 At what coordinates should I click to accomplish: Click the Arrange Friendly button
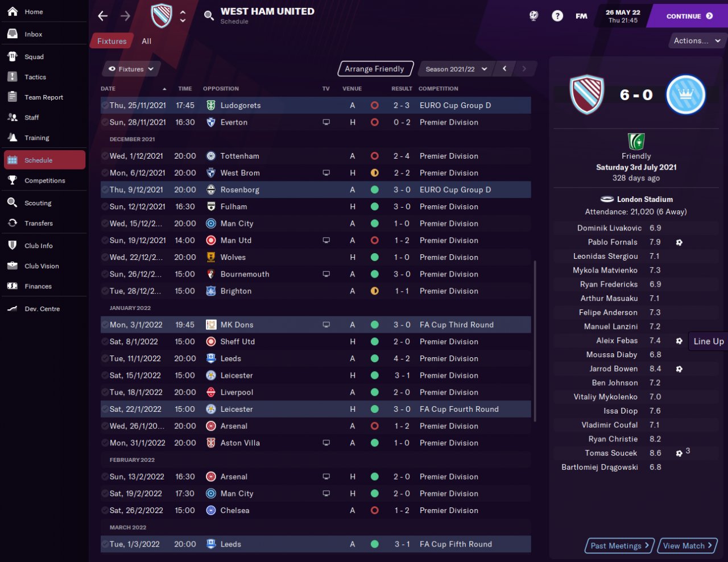(x=374, y=69)
